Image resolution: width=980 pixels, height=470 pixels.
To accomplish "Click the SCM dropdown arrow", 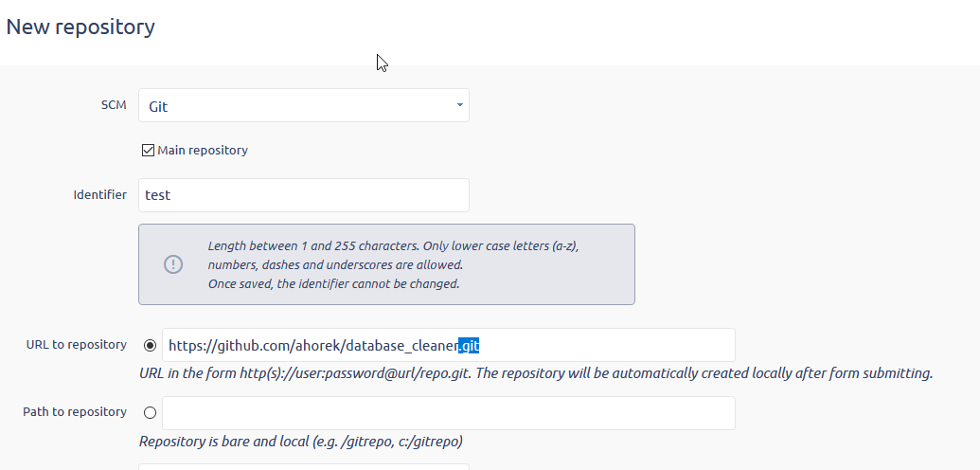I will 460,105.
